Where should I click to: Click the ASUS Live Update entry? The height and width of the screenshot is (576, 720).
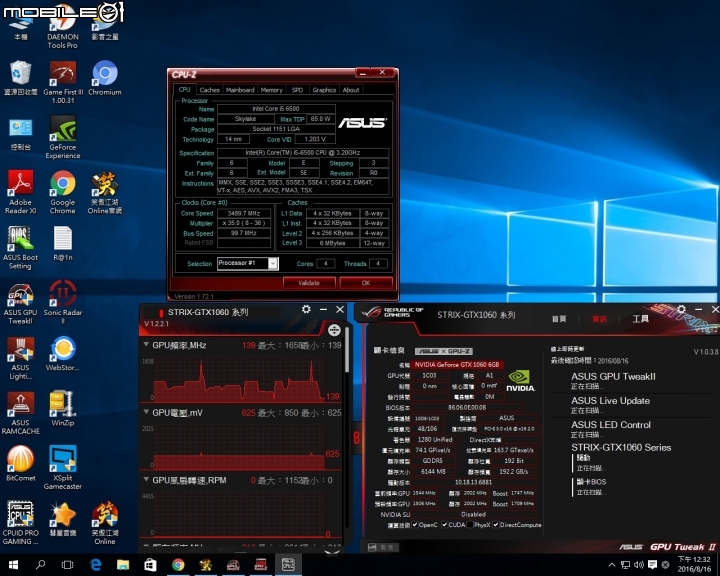coord(610,401)
